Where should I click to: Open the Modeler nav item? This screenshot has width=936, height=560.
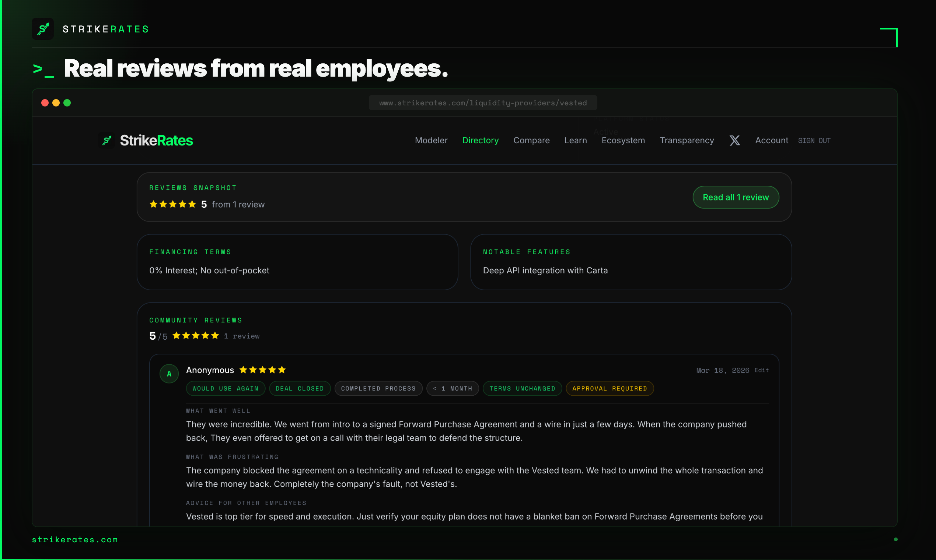(x=431, y=140)
